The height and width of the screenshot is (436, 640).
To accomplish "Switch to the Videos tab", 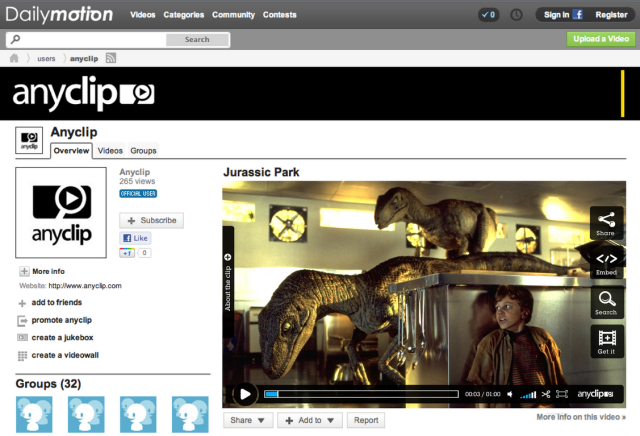I will 110,151.
